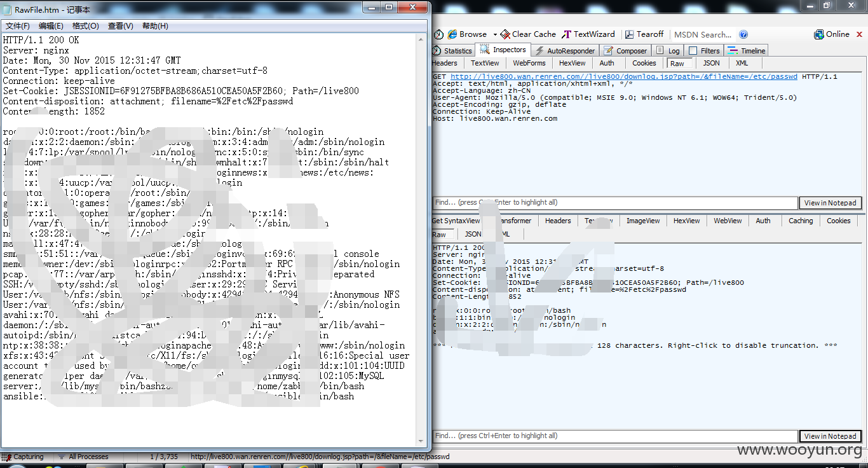Viewport: 868px width, 468px height.
Task: Toggle Capturing in Fiddler status bar
Action: pos(23,457)
